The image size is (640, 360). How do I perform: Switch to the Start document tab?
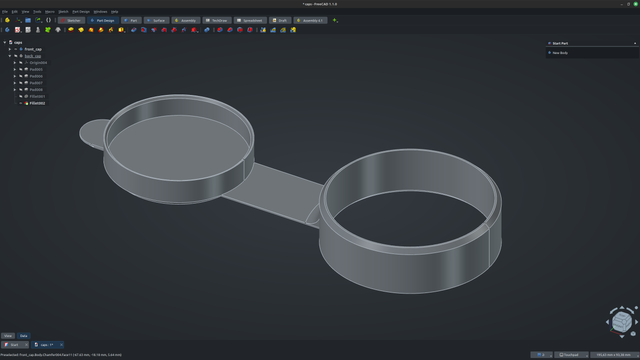point(14,345)
